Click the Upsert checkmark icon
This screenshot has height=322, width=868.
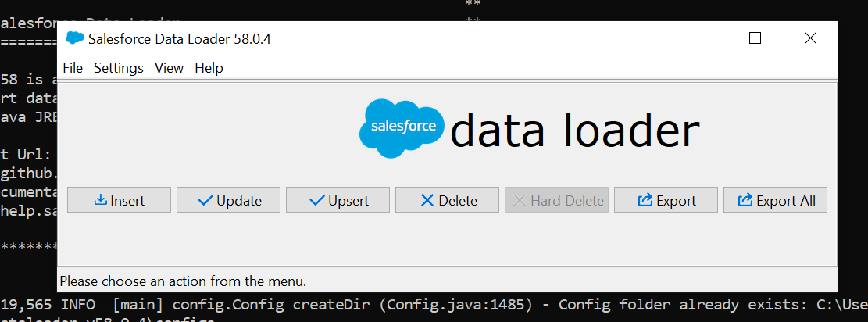(x=317, y=200)
